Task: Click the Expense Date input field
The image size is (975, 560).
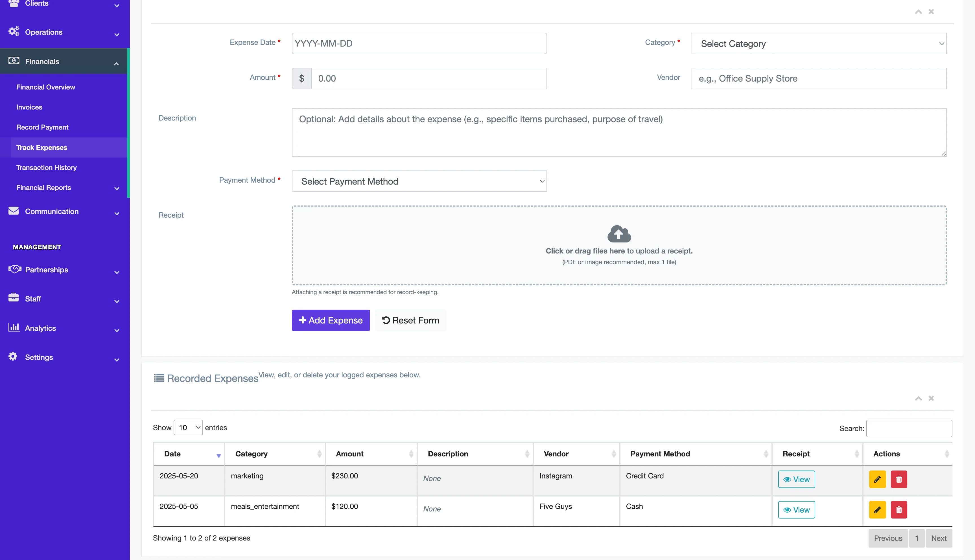Action: point(419,43)
